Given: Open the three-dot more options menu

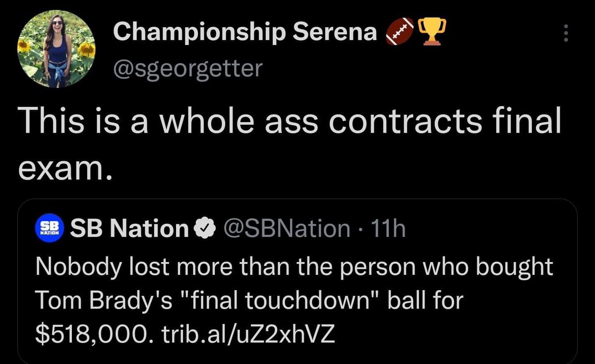Looking at the screenshot, I should point(566,33).
